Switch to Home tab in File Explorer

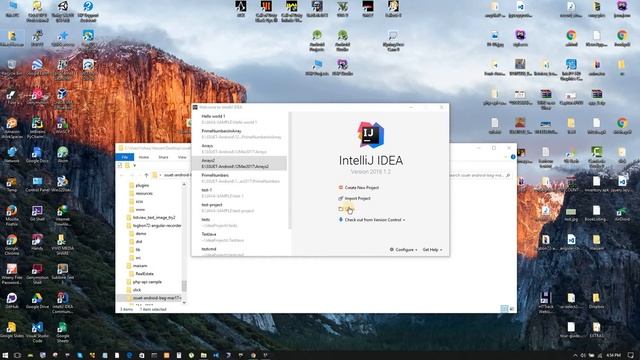point(144,157)
